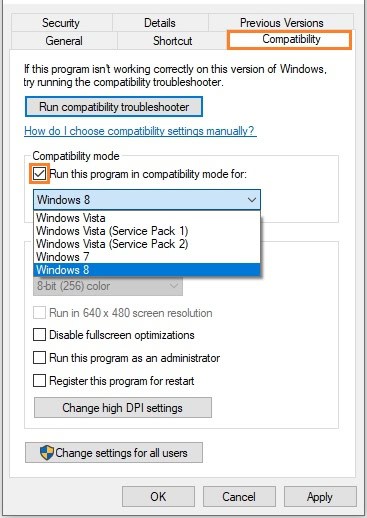Switch to the Security tab
The height and width of the screenshot is (518, 367).
[61, 23]
